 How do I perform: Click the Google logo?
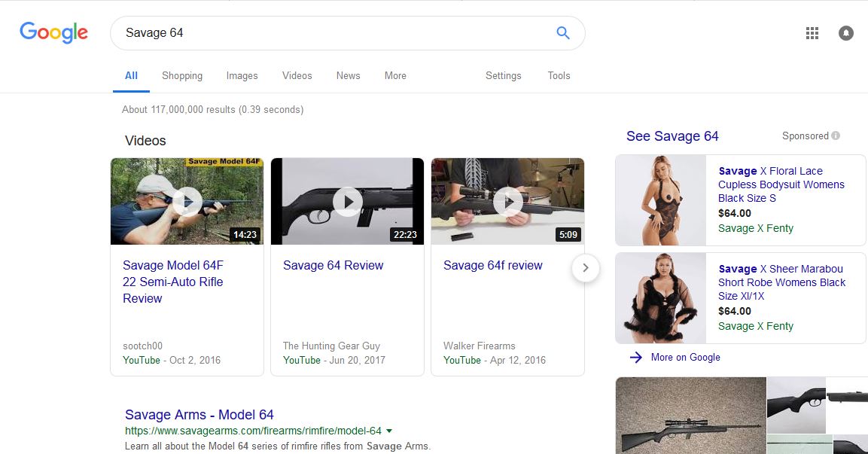[53, 32]
